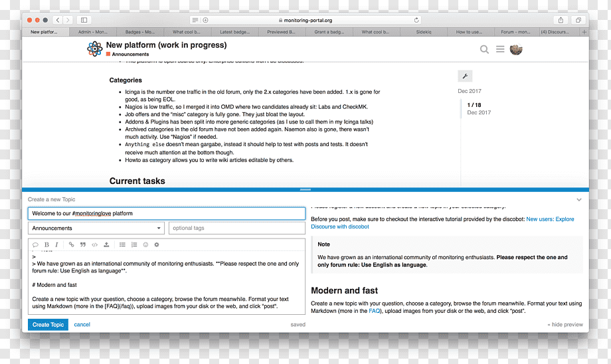Open the FAQ link in preview
The width and height of the screenshot is (611, 364).
click(374, 311)
